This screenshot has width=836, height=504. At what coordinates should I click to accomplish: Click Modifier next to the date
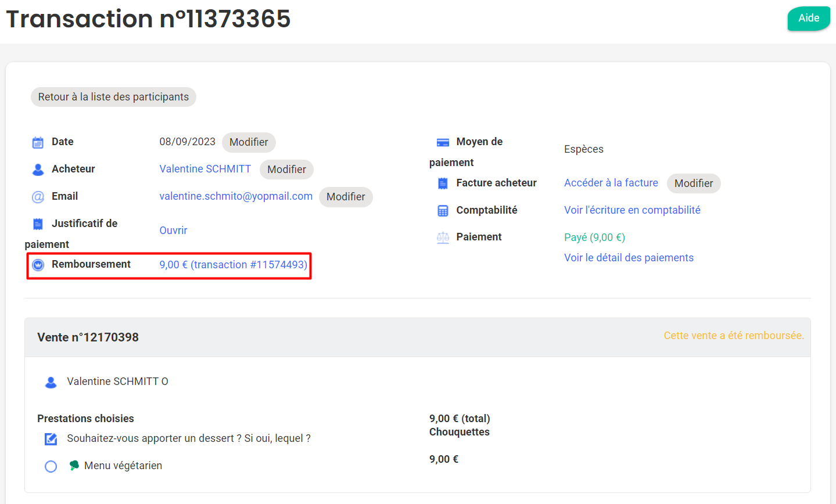coord(249,142)
